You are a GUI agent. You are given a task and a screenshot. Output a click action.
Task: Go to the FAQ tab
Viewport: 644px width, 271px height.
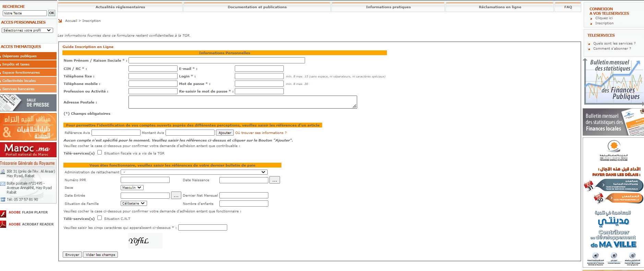coord(568,7)
